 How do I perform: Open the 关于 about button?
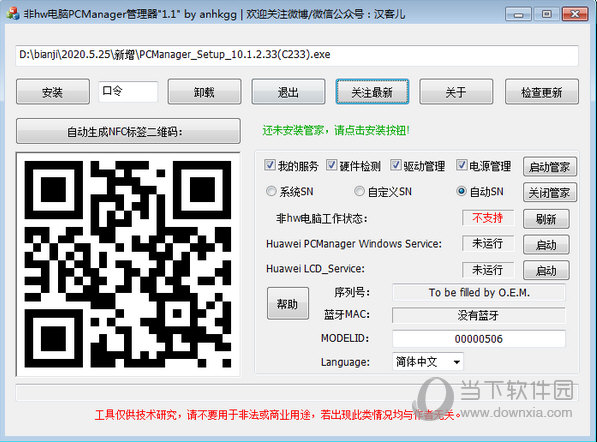456,92
